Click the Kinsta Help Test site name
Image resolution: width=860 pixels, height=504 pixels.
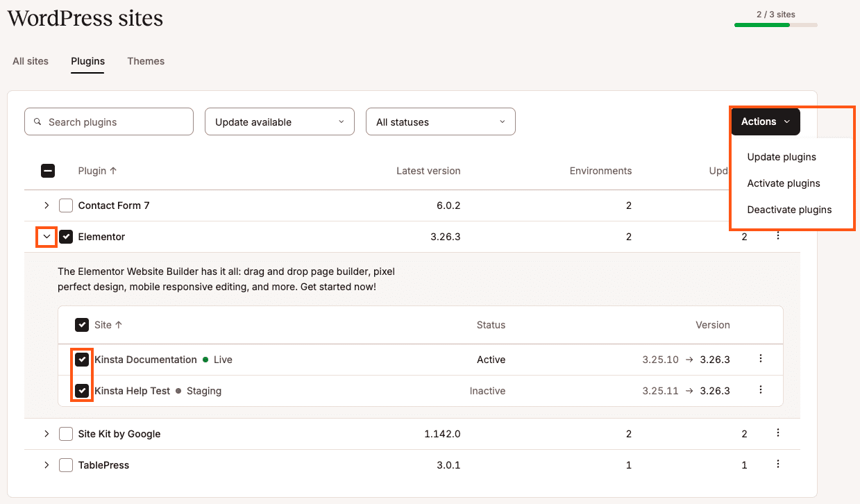[132, 391]
